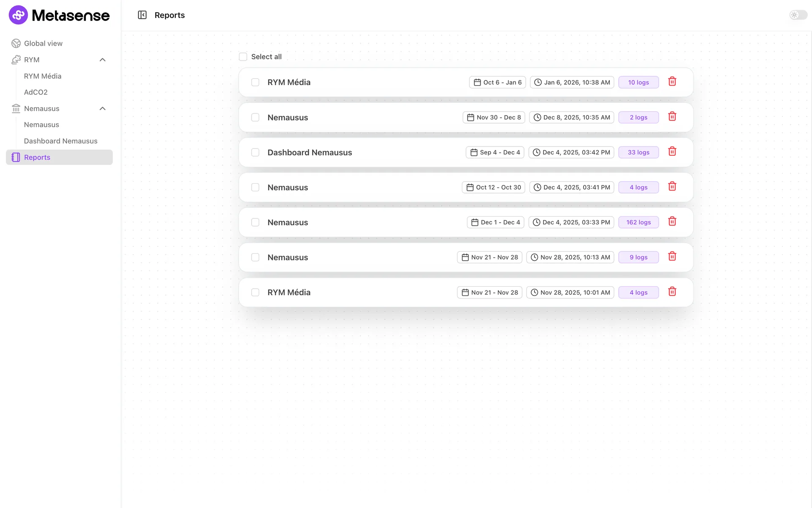This screenshot has height=508, width=812.
Task: Delete the Nemausus Oct 12 - Oct 30 report
Action: tap(672, 186)
